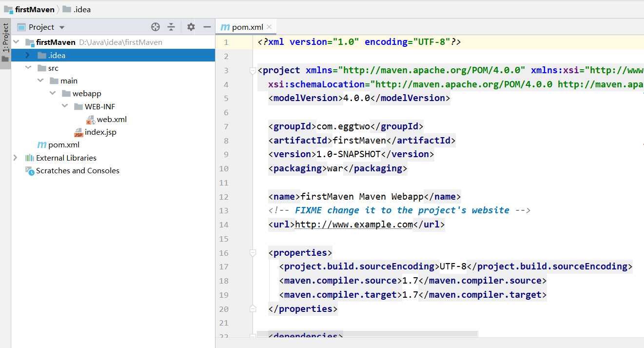Select Scratches and Consoles tree item
The width and height of the screenshot is (644, 348).
pos(78,170)
